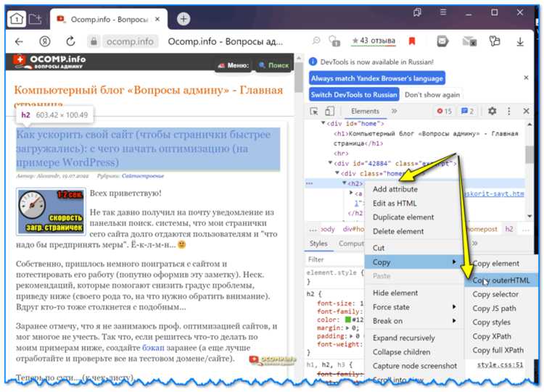The width and height of the screenshot is (544, 392).
Task: Click the green color swatch in styles
Action: 348,320
